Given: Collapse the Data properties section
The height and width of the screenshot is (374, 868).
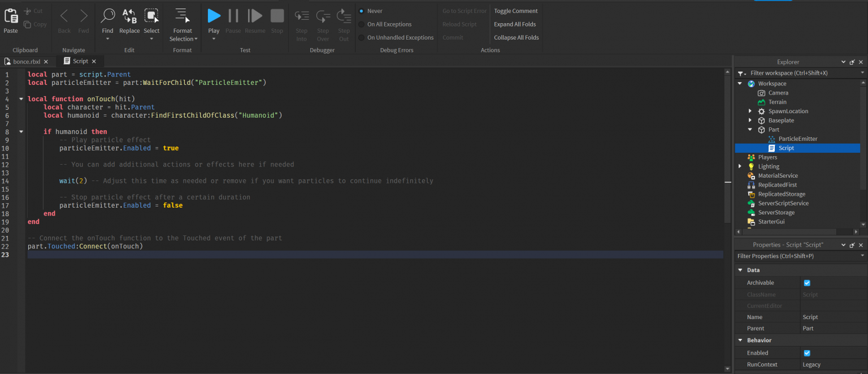Looking at the screenshot, I should (x=741, y=270).
